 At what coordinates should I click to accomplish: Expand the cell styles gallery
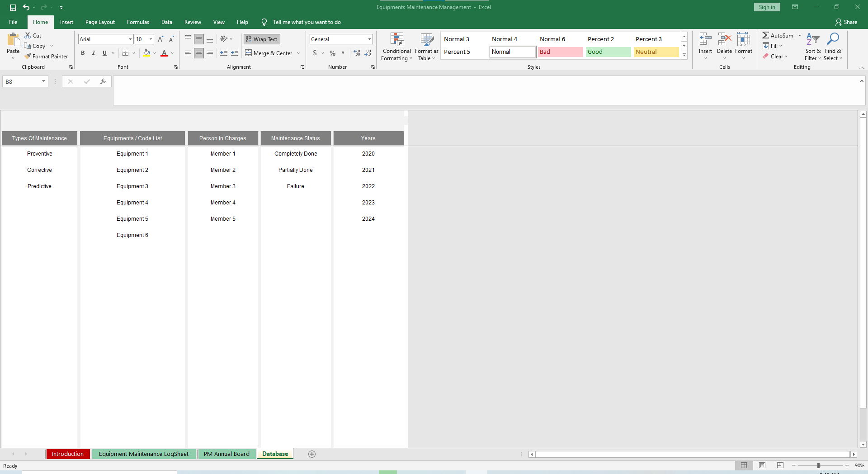pyautogui.click(x=684, y=55)
